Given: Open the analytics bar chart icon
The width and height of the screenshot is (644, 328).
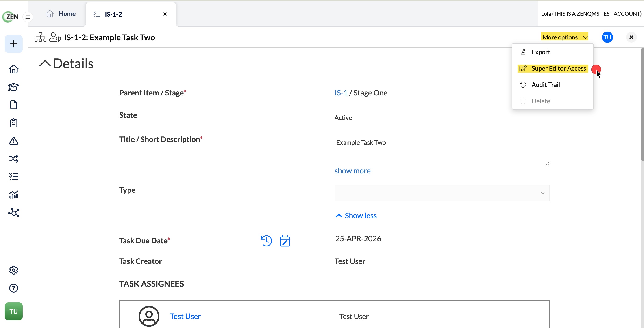Looking at the screenshot, I should [x=13, y=195].
